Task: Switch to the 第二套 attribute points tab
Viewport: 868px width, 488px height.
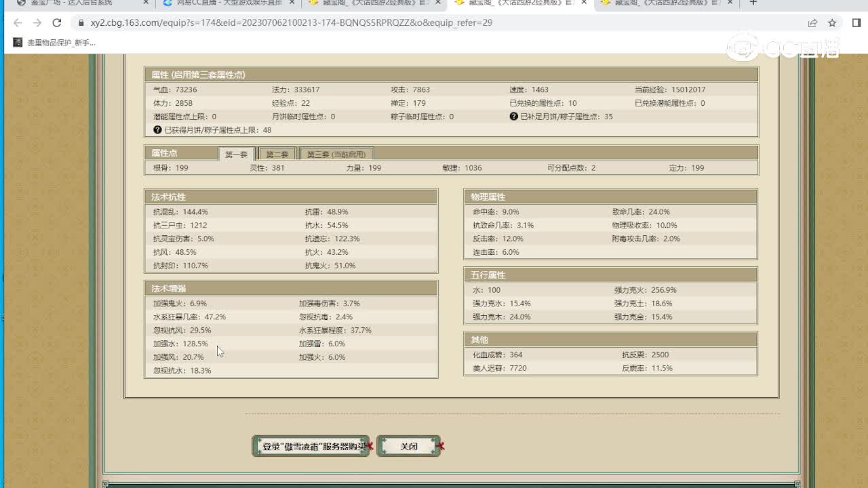Action: (x=277, y=155)
